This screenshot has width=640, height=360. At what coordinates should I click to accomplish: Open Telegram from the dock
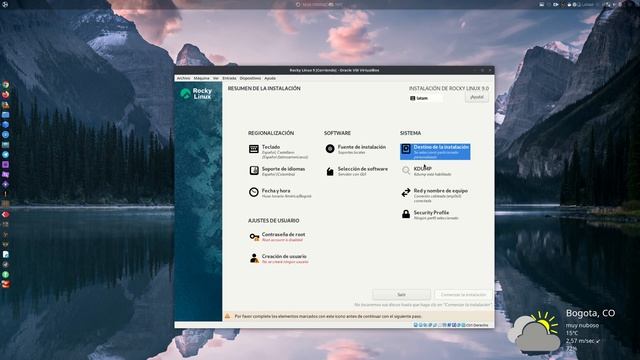(5, 154)
